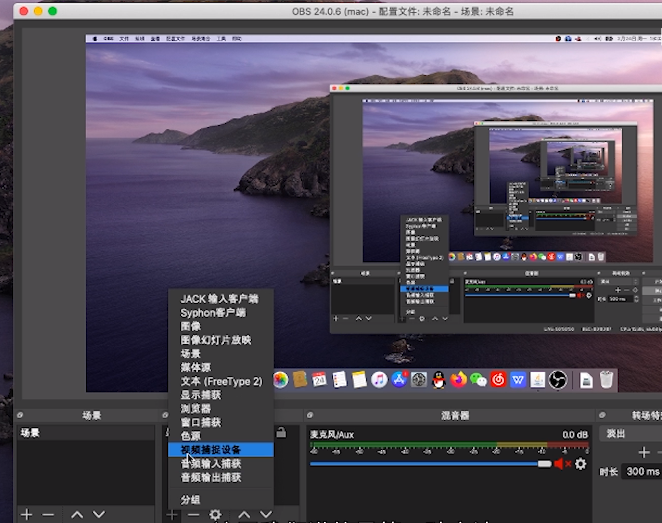Viewport: 662px width, 523px height.
Task: Open source properties with the gear icon
Action: pyautogui.click(x=215, y=514)
